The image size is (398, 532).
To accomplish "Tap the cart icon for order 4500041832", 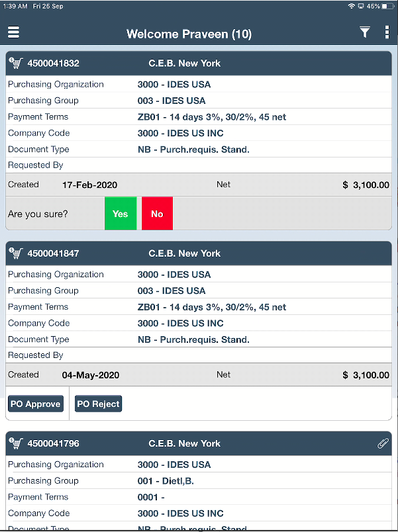I will click(x=16, y=63).
